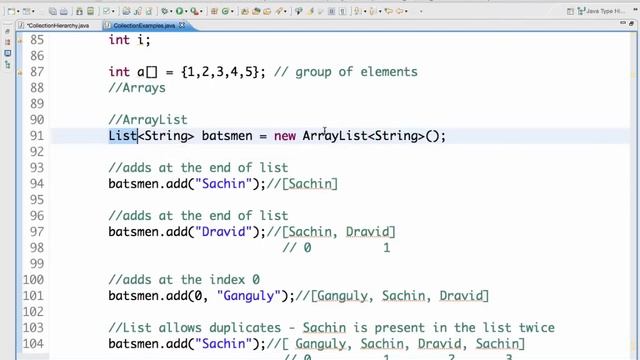Viewport: 640px width, 360px height.
Task: Click "batsmen.add" on line 104
Action: pyautogui.click(x=148, y=344)
